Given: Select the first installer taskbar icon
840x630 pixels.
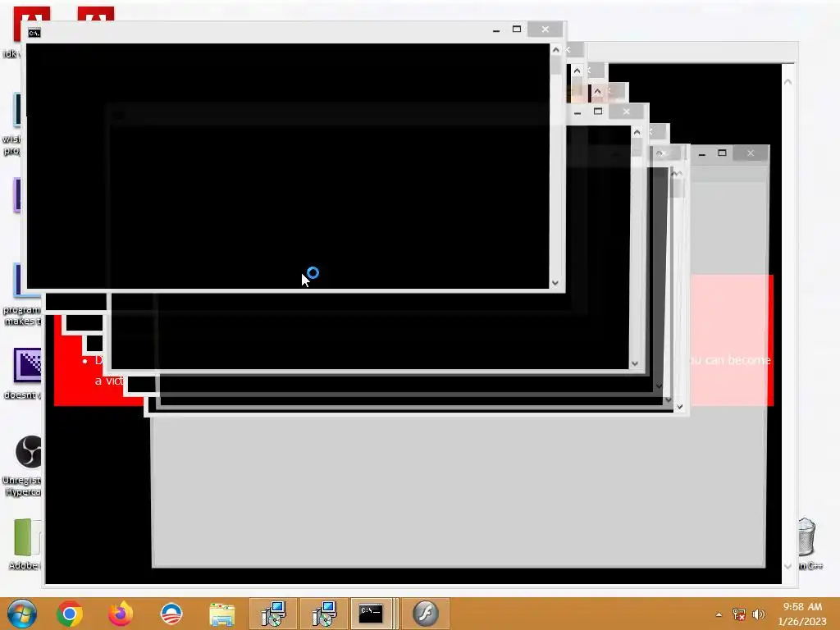Looking at the screenshot, I should pos(273,614).
